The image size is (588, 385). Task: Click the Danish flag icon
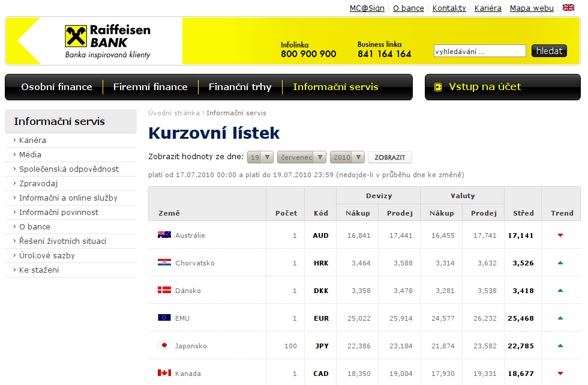(x=164, y=290)
